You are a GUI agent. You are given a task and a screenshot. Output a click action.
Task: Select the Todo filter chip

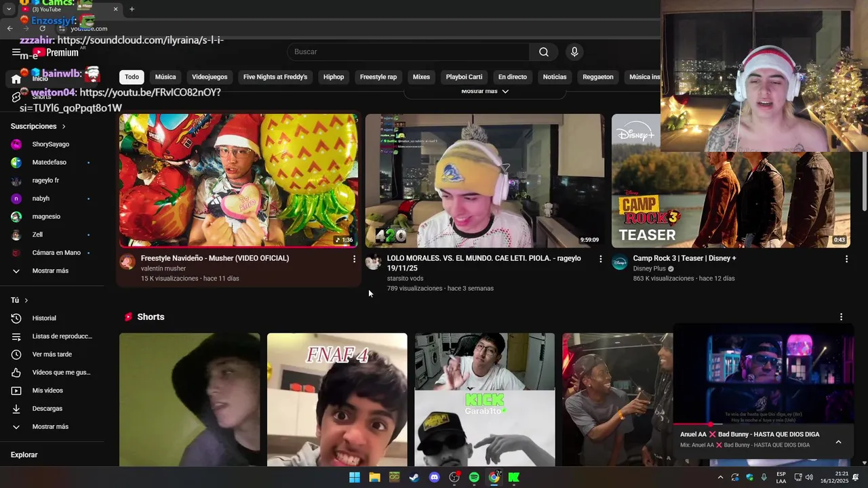pos(132,77)
